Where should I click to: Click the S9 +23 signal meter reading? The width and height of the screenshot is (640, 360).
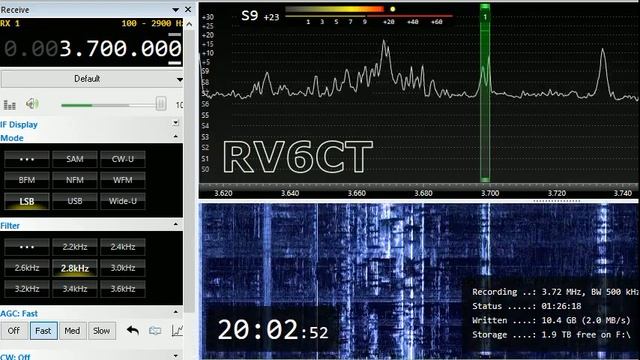pyautogui.click(x=260, y=16)
